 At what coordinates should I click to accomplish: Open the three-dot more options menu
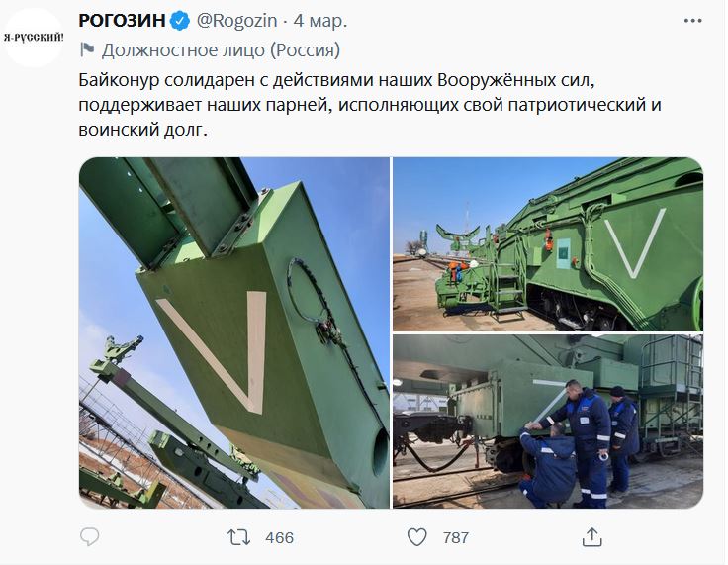click(x=692, y=21)
